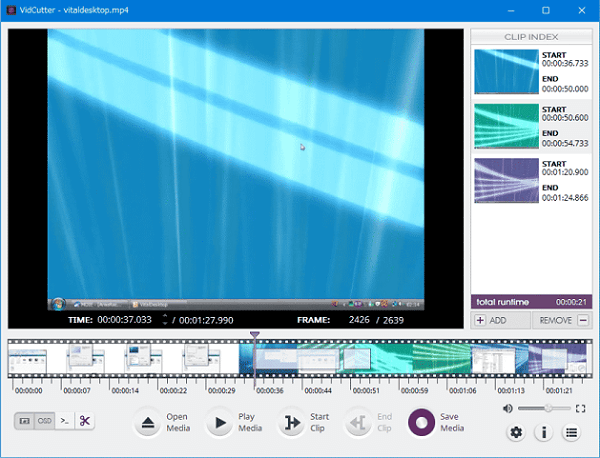Toggle the console output button
This screenshot has height=458, width=600.
coord(64,421)
